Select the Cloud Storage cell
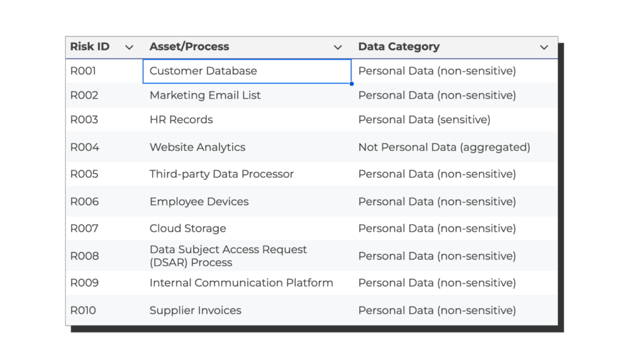This screenshot has width=644, height=362. pos(187,229)
